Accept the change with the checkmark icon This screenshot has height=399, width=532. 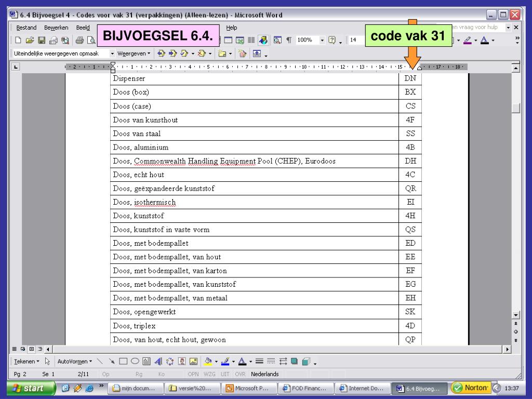[x=184, y=54]
